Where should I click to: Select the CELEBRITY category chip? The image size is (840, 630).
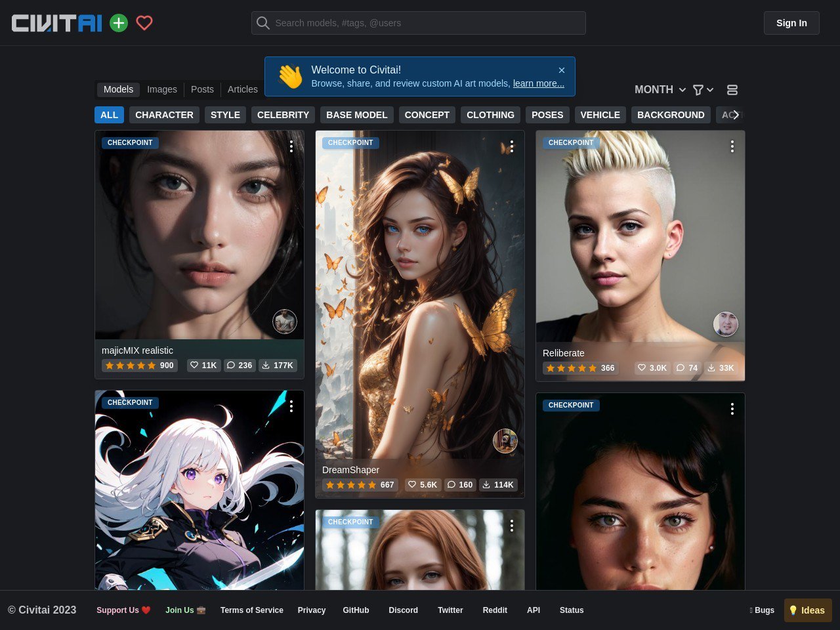coord(283,115)
